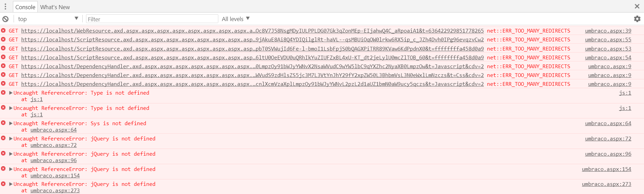644x194 pixels.
Task: Select the Console tab
Action: pos(25,7)
